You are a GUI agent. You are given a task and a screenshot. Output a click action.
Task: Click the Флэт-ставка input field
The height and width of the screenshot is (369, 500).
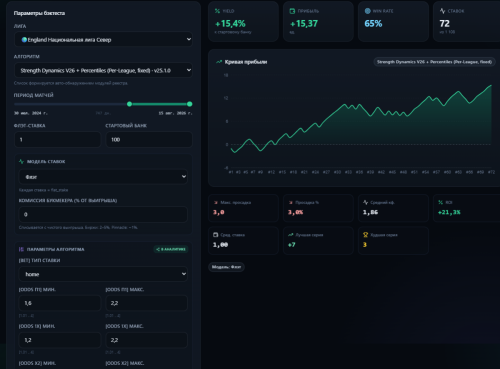tap(57, 139)
